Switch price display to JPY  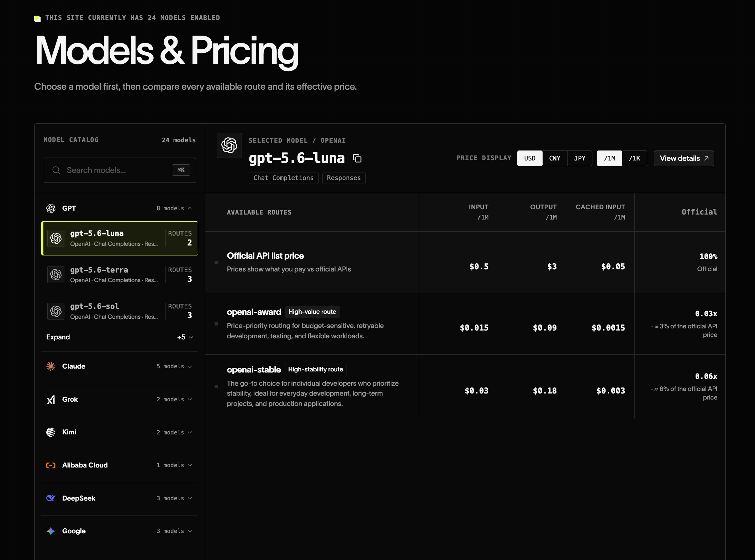coord(580,158)
